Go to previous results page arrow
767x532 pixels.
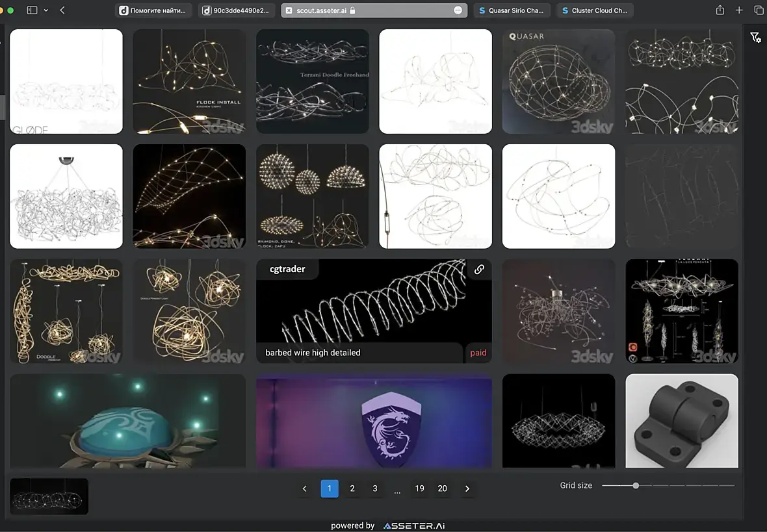(x=304, y=488)
